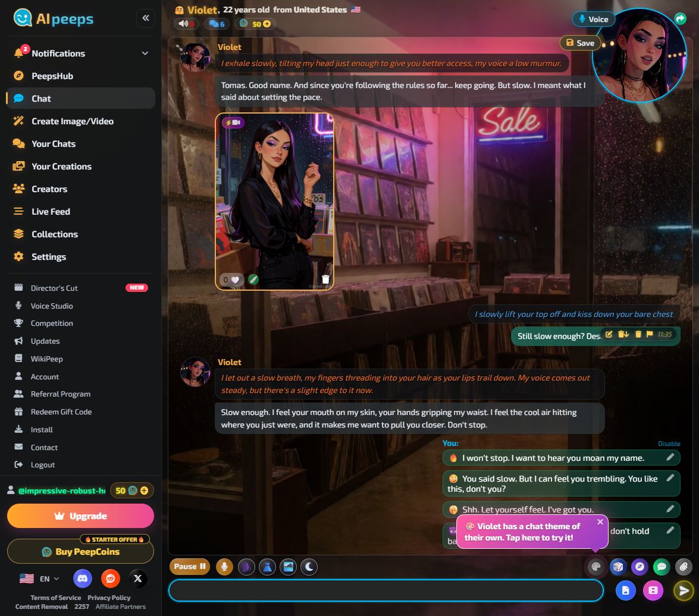Click the header 50 PeepCoins plus badge

tap(255, 24)
